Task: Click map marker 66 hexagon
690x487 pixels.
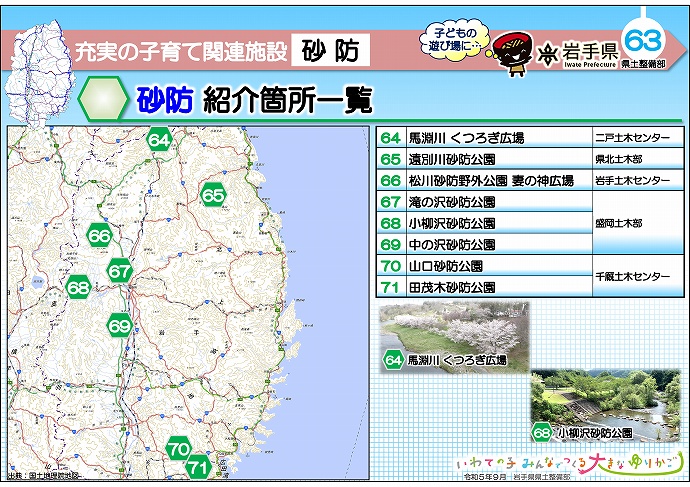Action: point(99,236)
